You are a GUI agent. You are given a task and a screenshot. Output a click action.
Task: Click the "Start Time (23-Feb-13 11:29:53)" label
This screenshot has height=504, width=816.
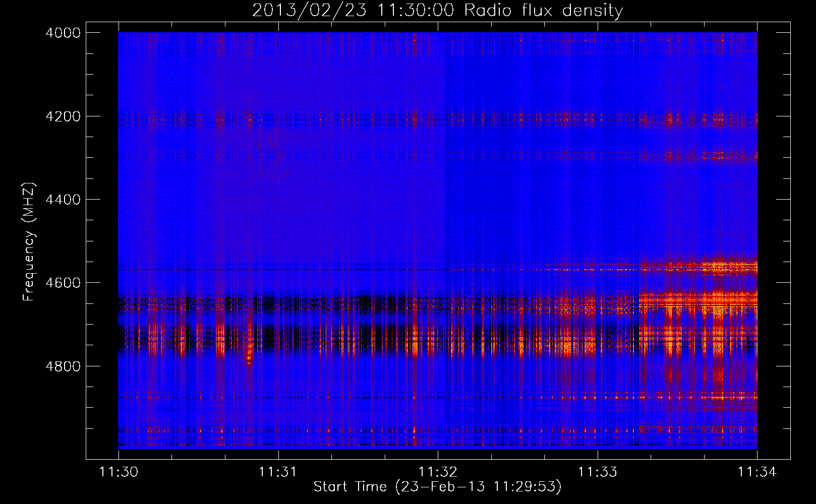tap(437, 487)
